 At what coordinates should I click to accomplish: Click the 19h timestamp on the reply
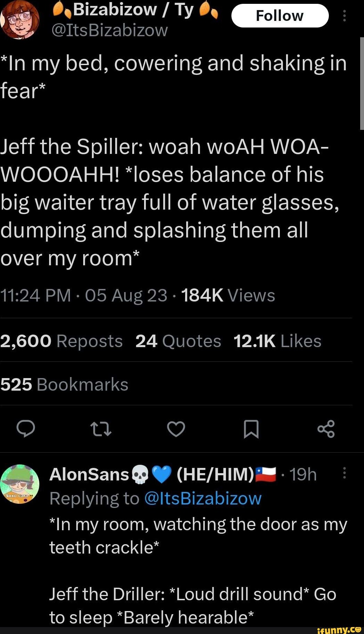point(303,474)
